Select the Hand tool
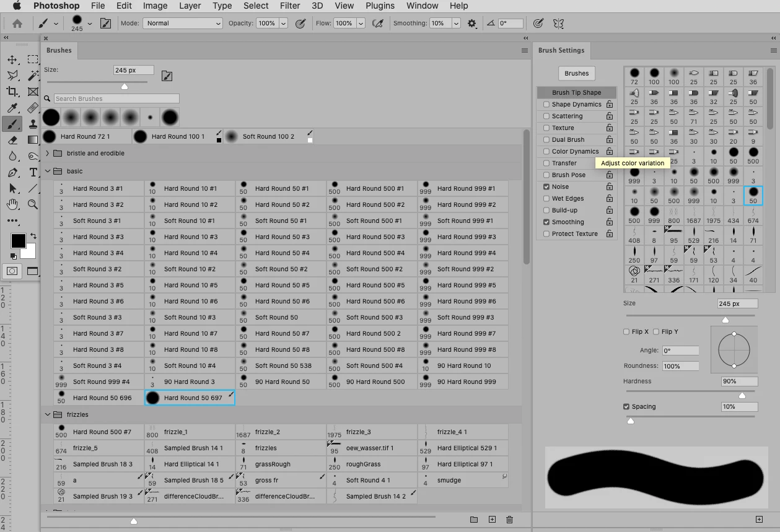 coord(12,204)
